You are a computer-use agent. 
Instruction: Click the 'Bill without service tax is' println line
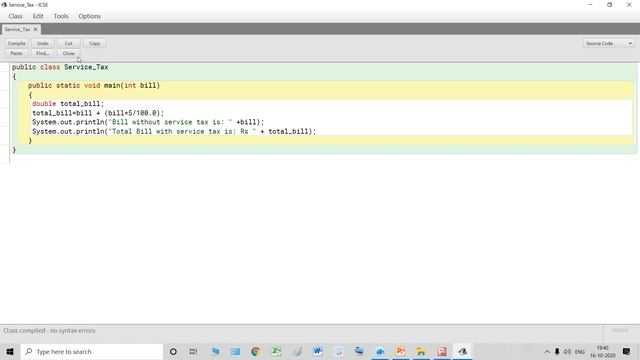148,122
